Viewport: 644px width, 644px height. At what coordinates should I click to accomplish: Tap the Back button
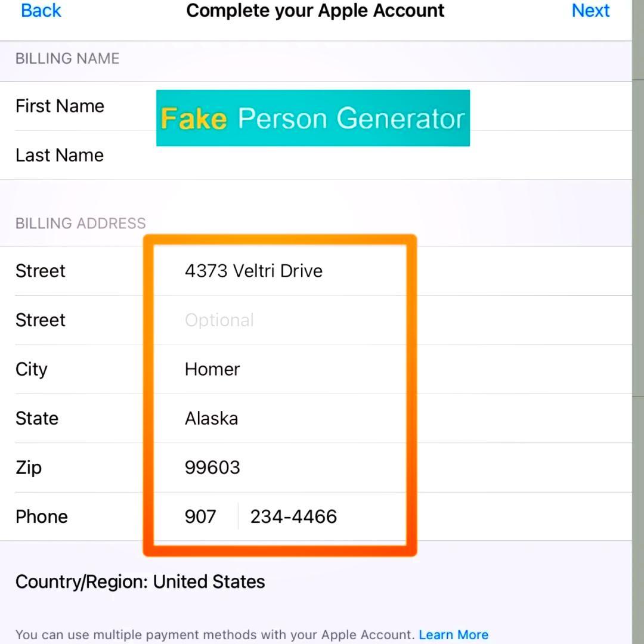(x=41, y=11)
